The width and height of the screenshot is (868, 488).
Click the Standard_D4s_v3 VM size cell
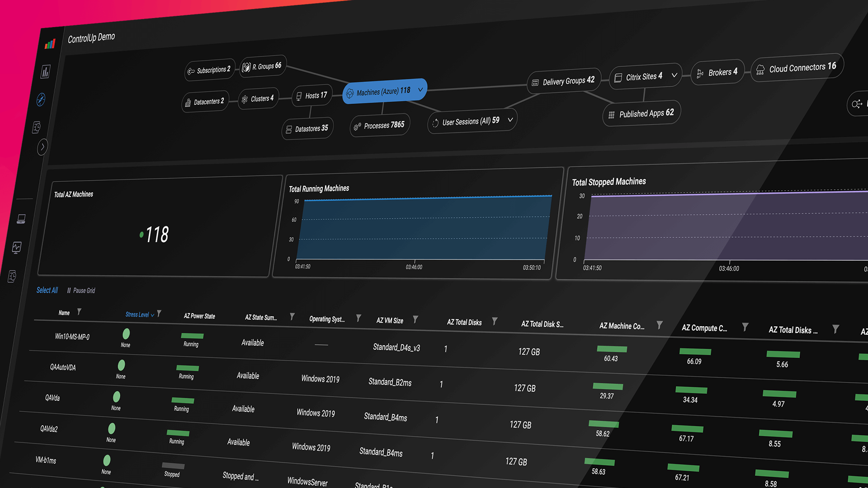click(x=396, y=347)
